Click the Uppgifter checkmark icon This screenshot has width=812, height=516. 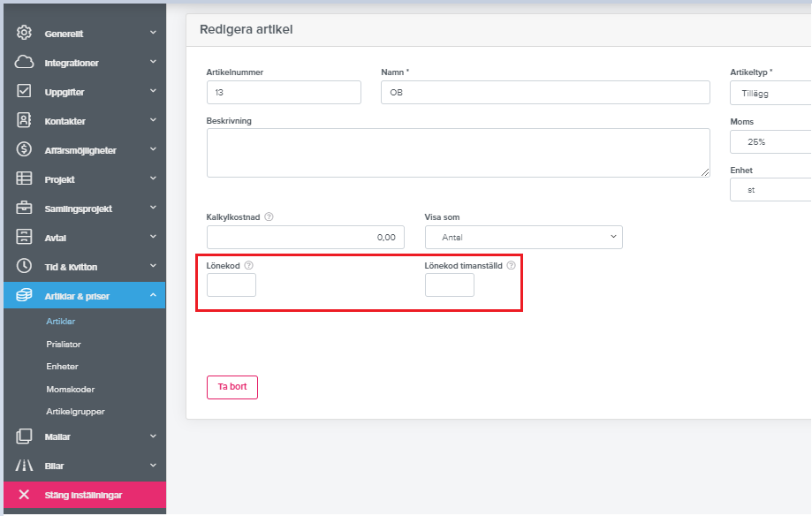pos(25,92)
